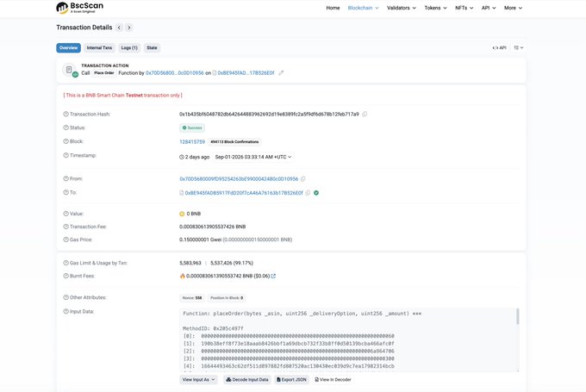Open the Blockchain menu
Viewport: 586px width, 392px height.
(363, 8)
